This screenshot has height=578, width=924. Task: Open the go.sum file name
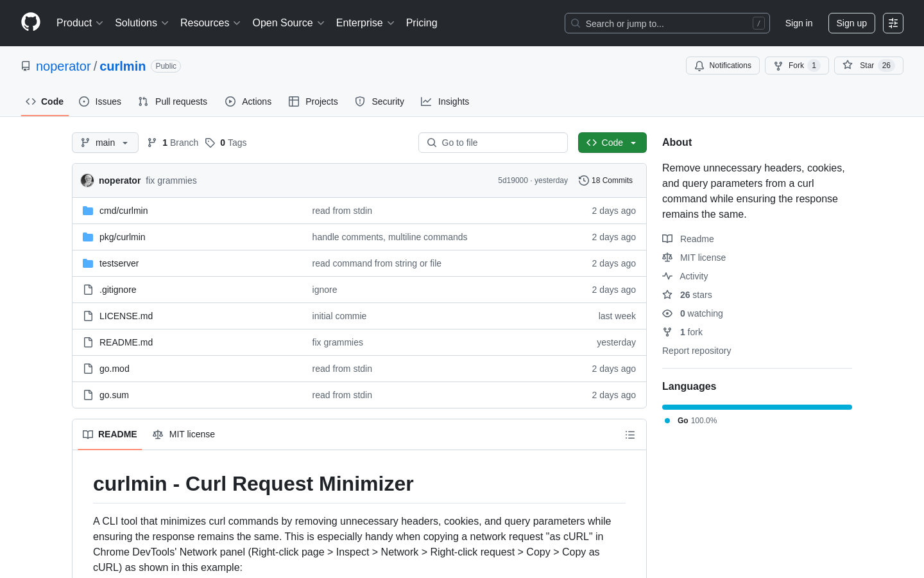(114, 395)
